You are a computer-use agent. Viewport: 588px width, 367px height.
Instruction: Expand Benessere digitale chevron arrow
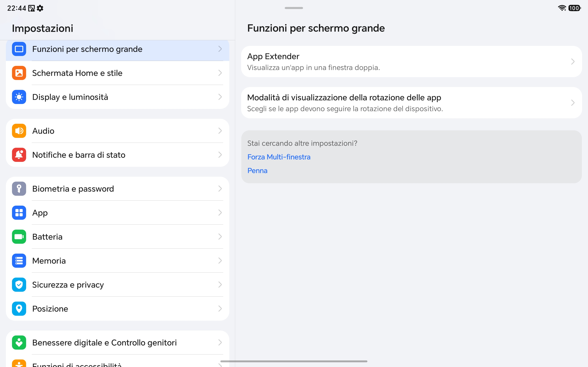point(220,343)
